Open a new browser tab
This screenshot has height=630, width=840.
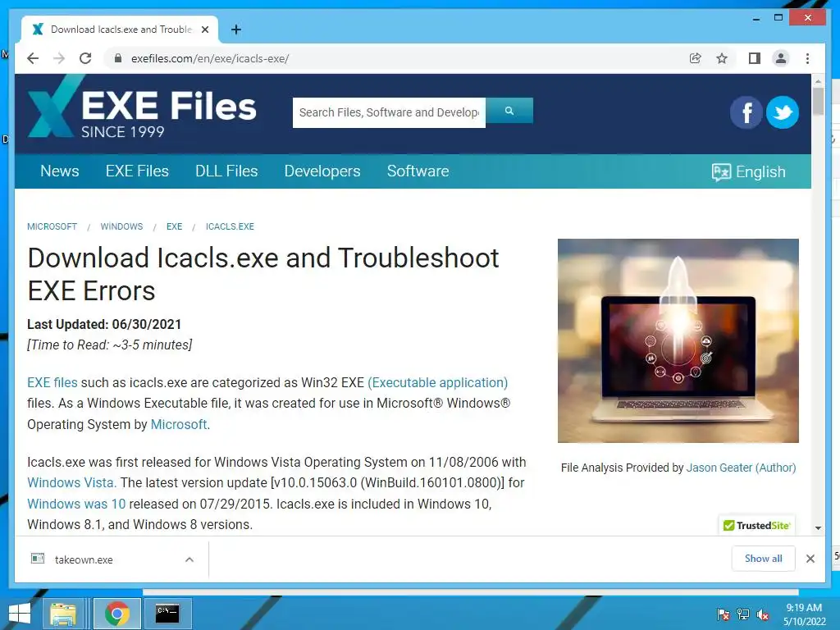tap(235, 30)
